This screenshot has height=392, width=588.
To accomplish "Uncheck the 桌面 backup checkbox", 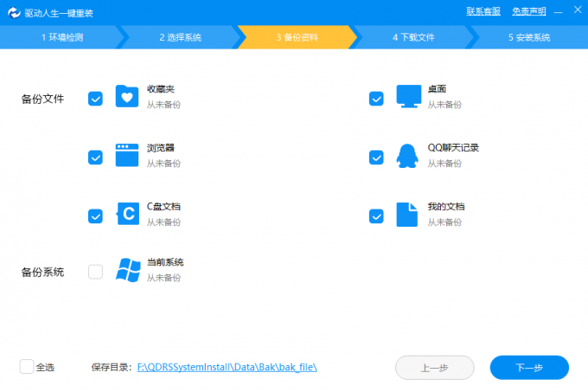I will [376, 99].
